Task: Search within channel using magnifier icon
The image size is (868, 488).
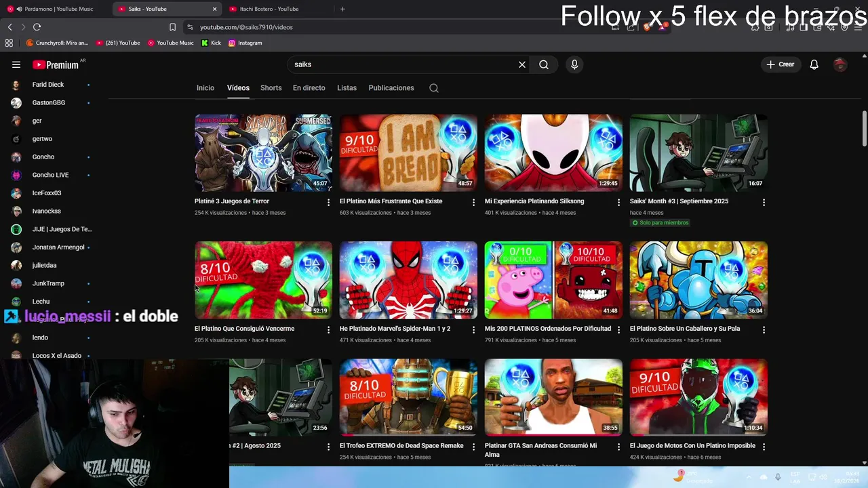Action: (434, 88)
